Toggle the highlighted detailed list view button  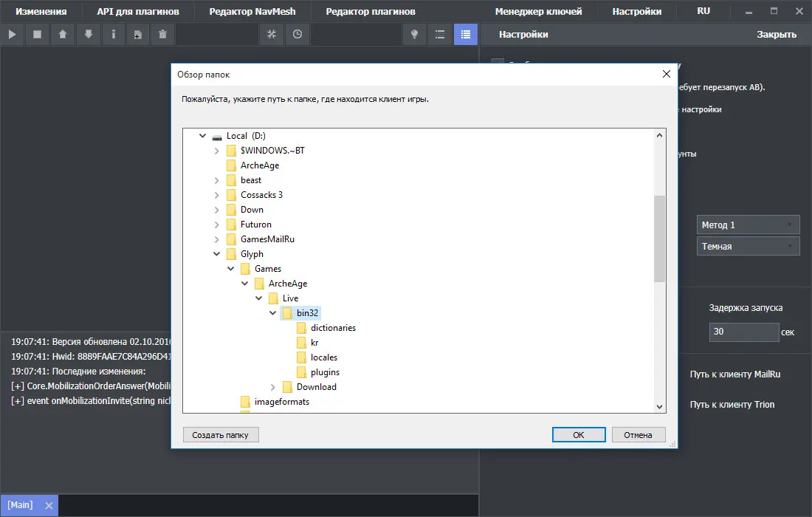pos(465,34)
